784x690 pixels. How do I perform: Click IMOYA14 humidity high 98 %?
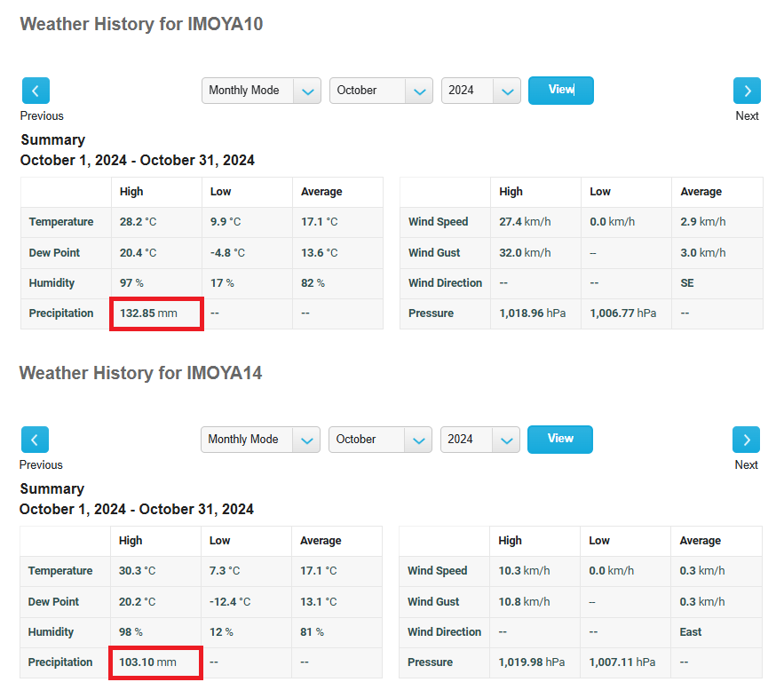pyautogui.click(x=131, y=632)
